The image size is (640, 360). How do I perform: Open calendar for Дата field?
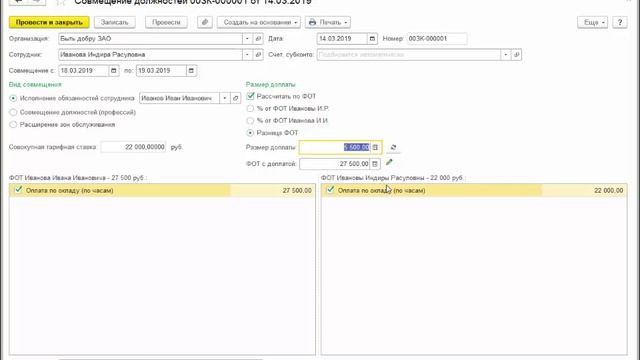point(372,39)
